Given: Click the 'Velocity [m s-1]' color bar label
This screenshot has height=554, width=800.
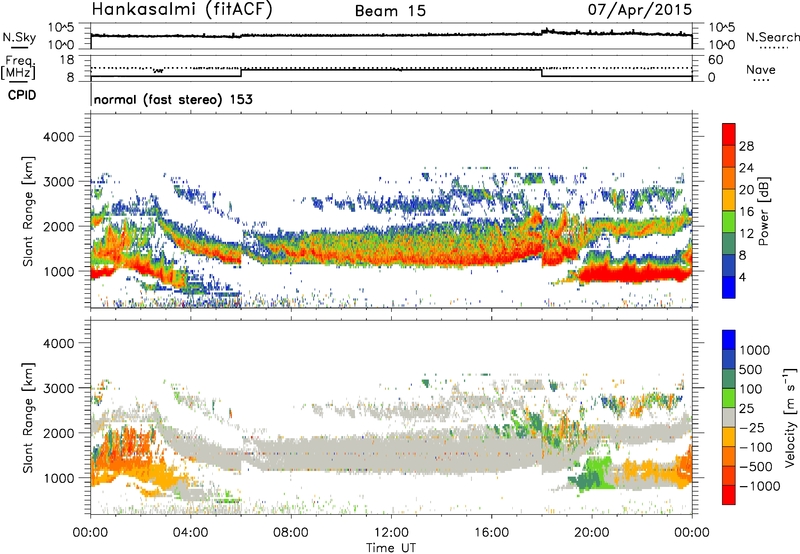Looking at the screenshot, I should pos(790,417).
